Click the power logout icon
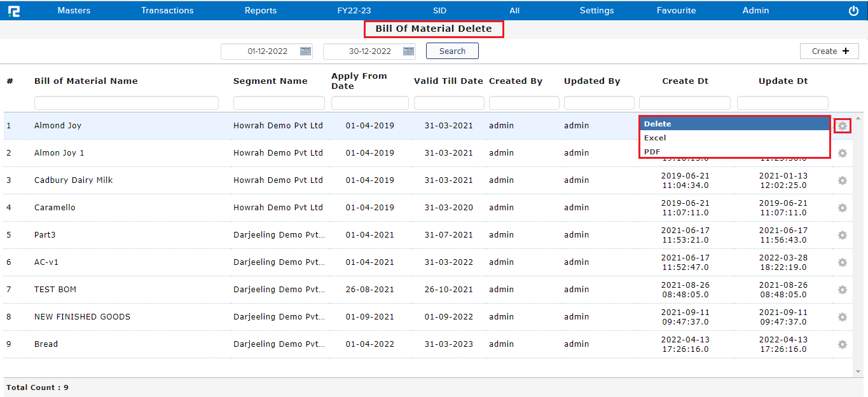 pyautogui.click(x=853, y=11)
